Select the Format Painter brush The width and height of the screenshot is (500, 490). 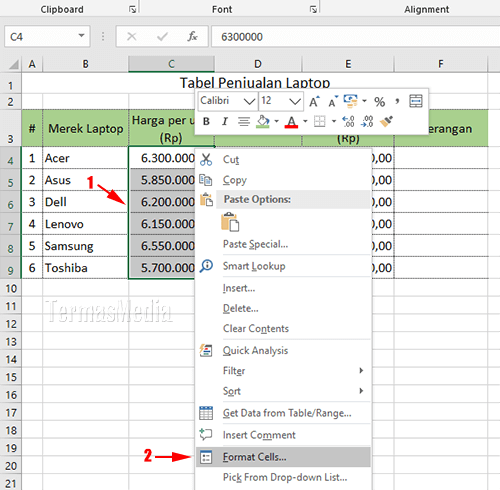[x=386, y=121]
